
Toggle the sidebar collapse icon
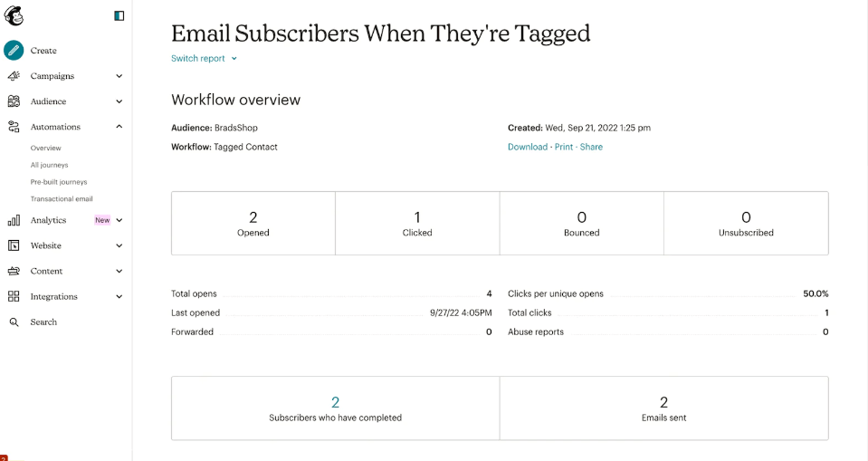119,15
